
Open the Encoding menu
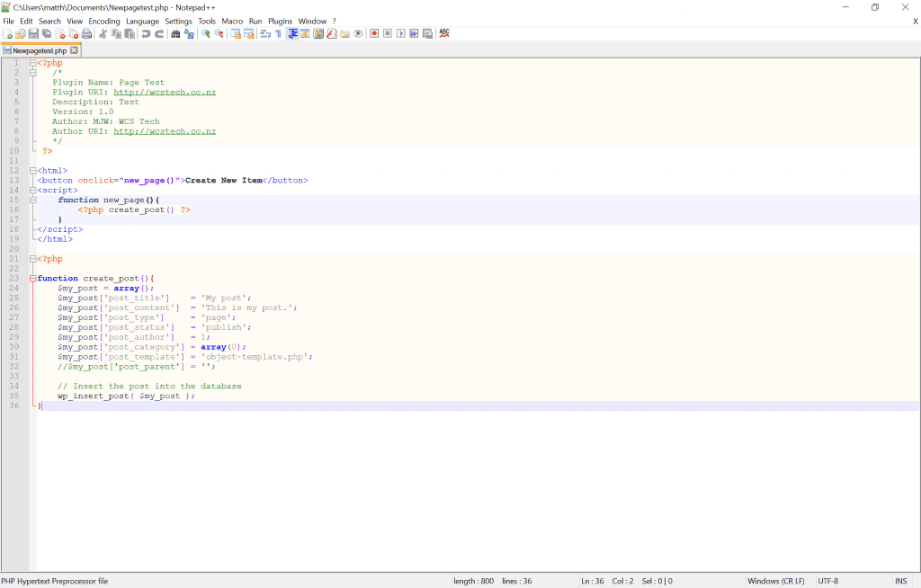tap(104, 22)
